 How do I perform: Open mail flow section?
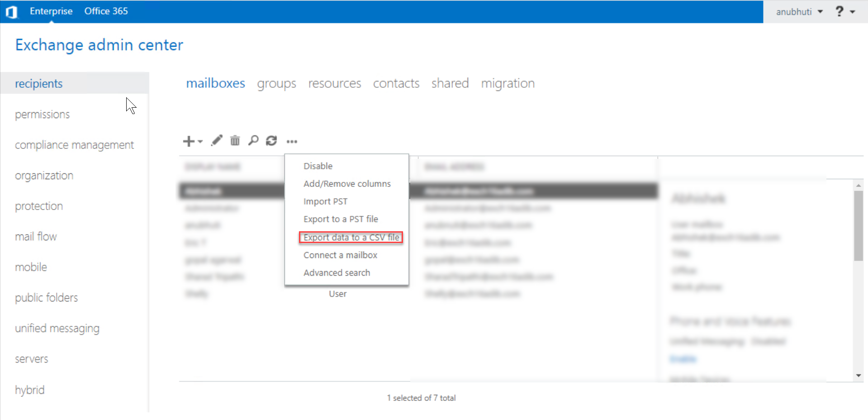[x=36, y=236]
